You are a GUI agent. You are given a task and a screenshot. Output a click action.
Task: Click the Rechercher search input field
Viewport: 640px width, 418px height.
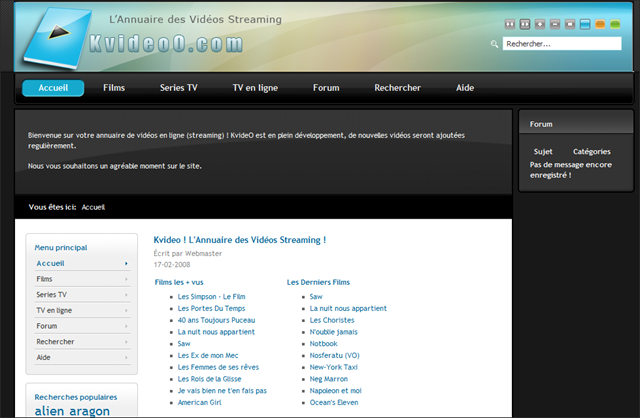point(562,44)
